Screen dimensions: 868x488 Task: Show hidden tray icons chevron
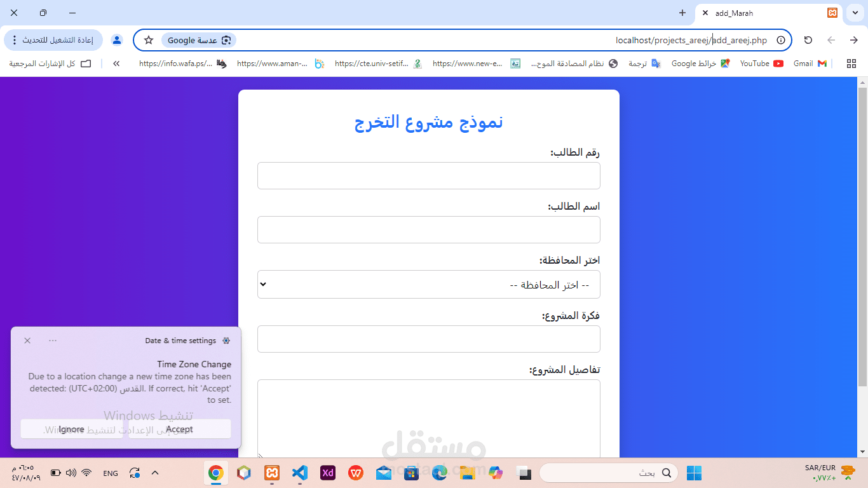[155, 473]
